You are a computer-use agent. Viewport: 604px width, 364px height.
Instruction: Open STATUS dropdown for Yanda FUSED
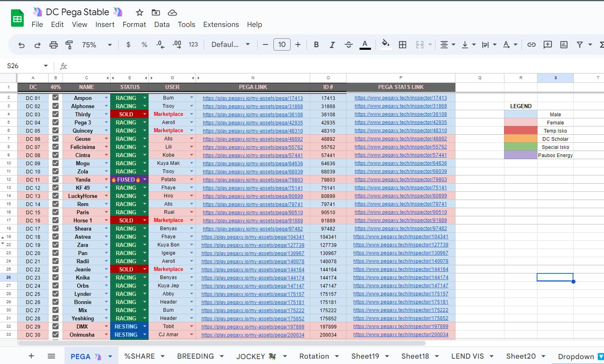tap(145, 180)
